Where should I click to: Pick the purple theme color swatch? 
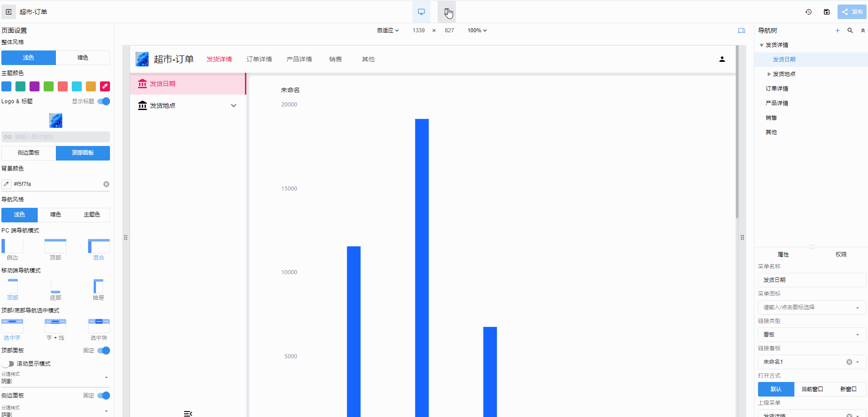pyautogui.click(x=35, y=86)
